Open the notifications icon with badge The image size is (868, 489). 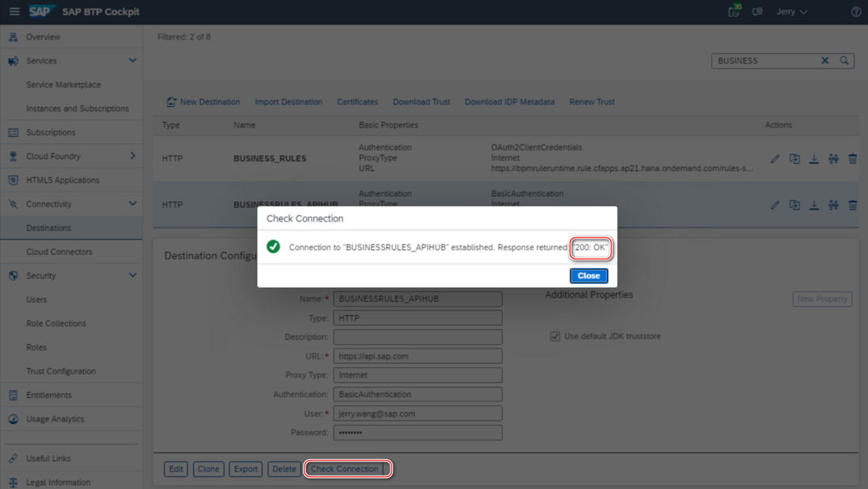(x=734, y=11)
